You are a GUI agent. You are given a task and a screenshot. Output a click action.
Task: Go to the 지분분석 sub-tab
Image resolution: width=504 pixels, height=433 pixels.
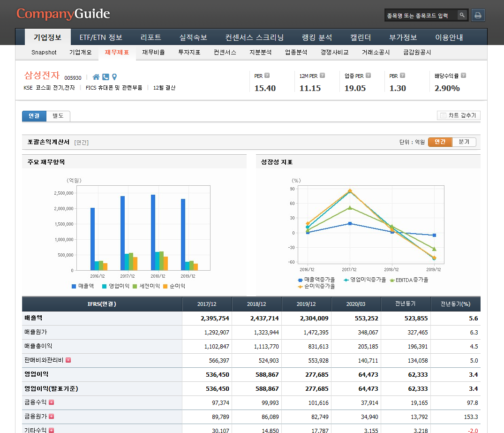click(261, 53)
